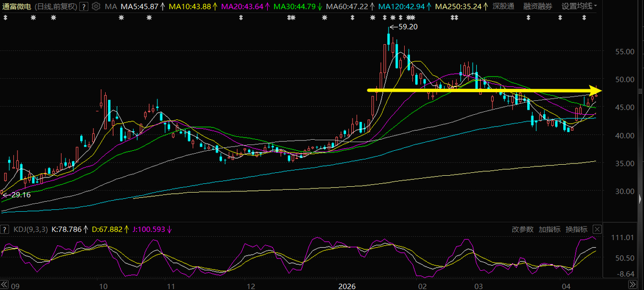This screenshot has height=290, width=644.
Task: Jump to earlier dates with left double-arrow
Action: click(5, 285)
